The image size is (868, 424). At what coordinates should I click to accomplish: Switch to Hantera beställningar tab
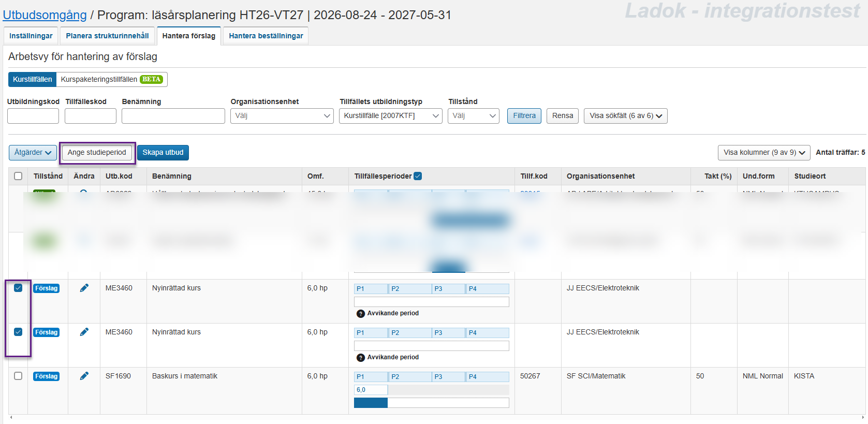(266, 36)
